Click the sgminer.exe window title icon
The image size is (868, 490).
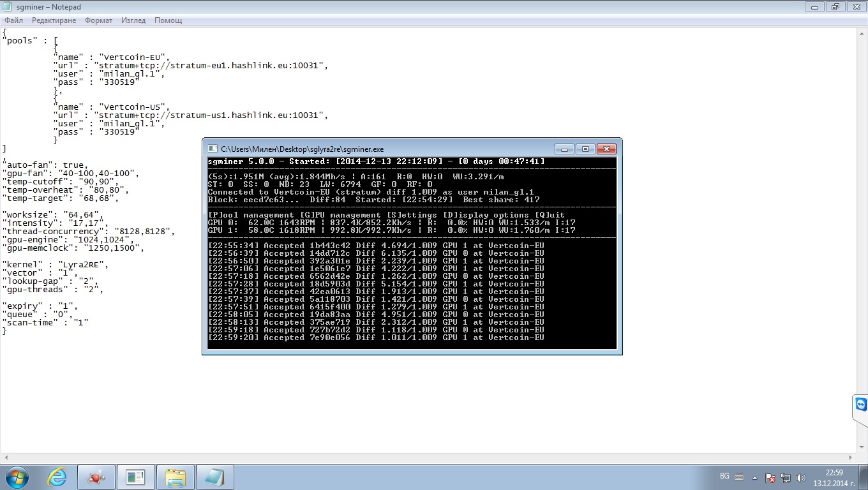pos(213,149)
